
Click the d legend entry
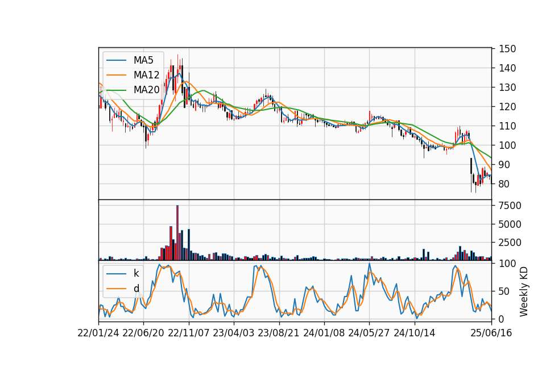point(136,289)
